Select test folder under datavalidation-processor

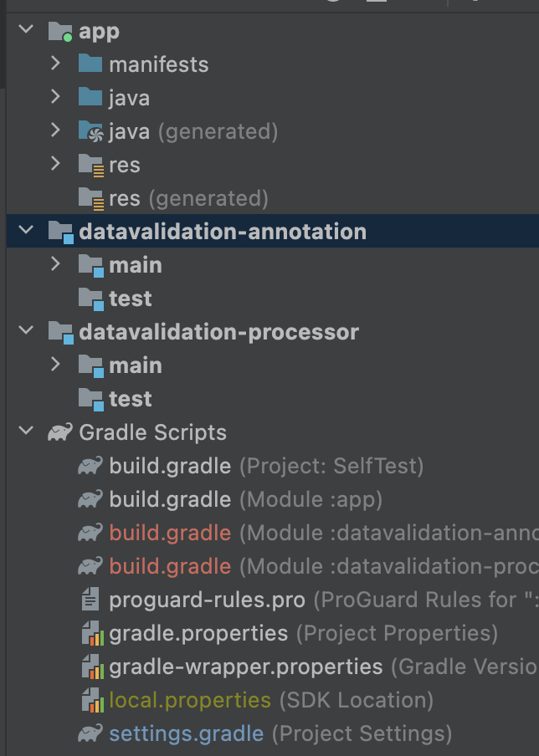[x=130, y=399]
